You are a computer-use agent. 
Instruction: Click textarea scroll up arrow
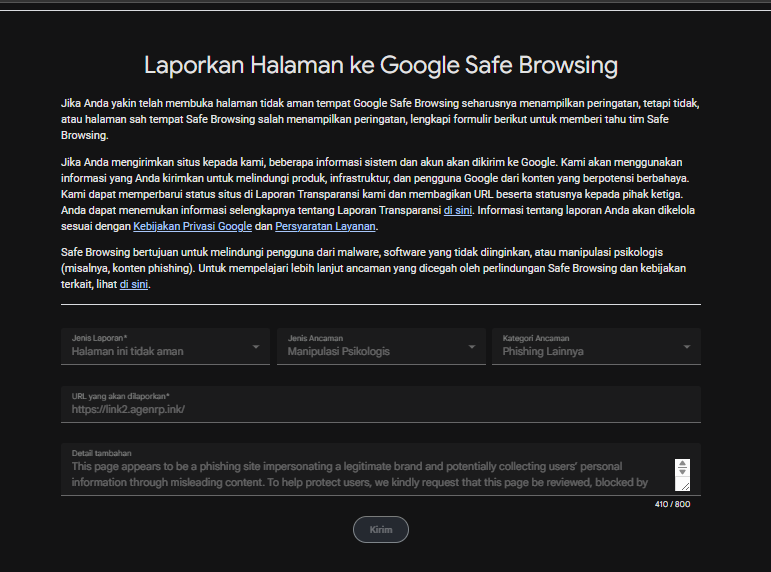(x=682, y=463)
